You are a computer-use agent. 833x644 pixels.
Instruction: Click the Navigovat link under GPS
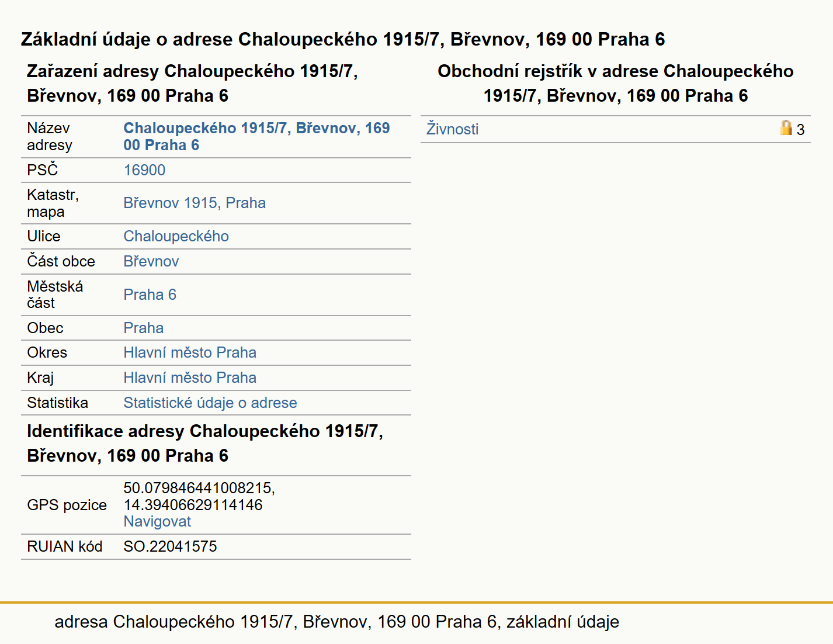[x=157, y=521]
